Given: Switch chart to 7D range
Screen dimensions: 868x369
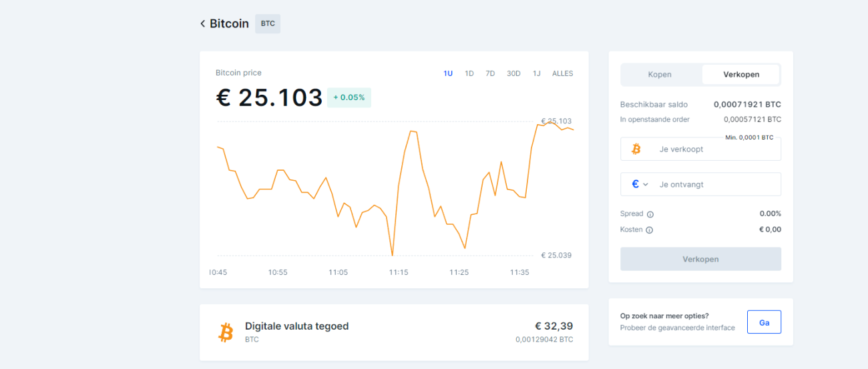Looking at the screenshot, I should point(490,73).
